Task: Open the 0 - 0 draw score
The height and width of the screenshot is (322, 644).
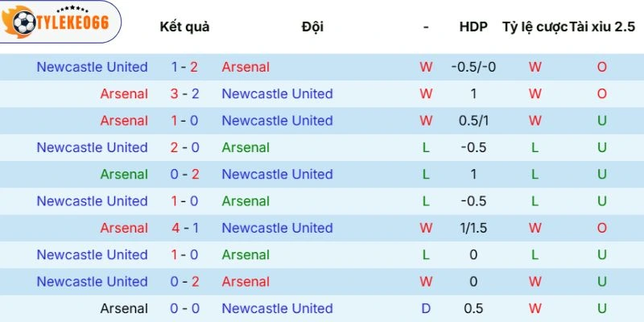Action: pyautogui.click(x=185, y=308)
